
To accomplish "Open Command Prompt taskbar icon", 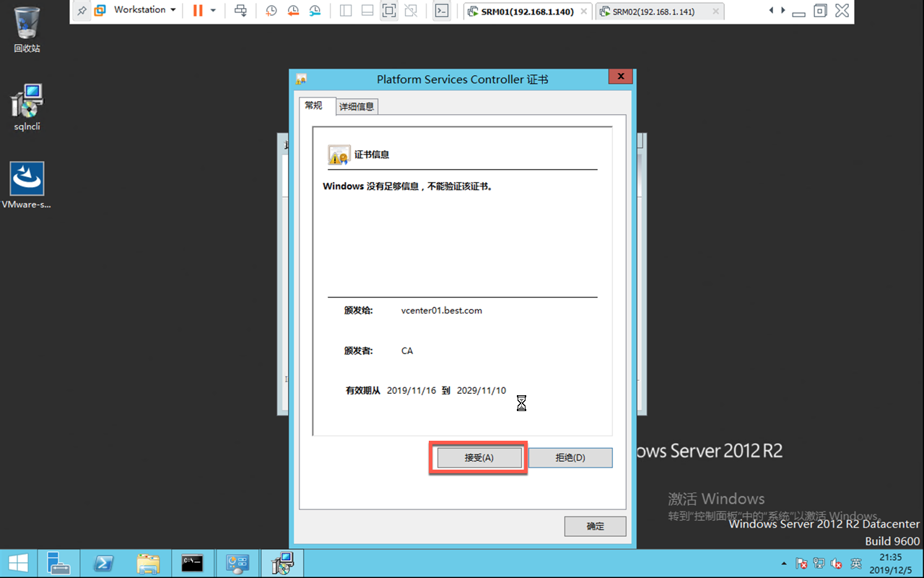I will click(192, 564).
